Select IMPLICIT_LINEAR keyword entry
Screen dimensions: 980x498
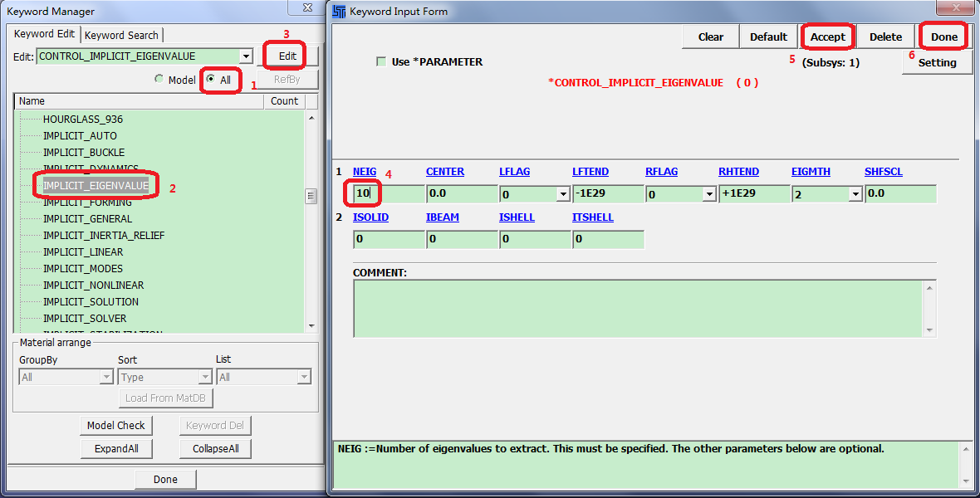point(83,251)
